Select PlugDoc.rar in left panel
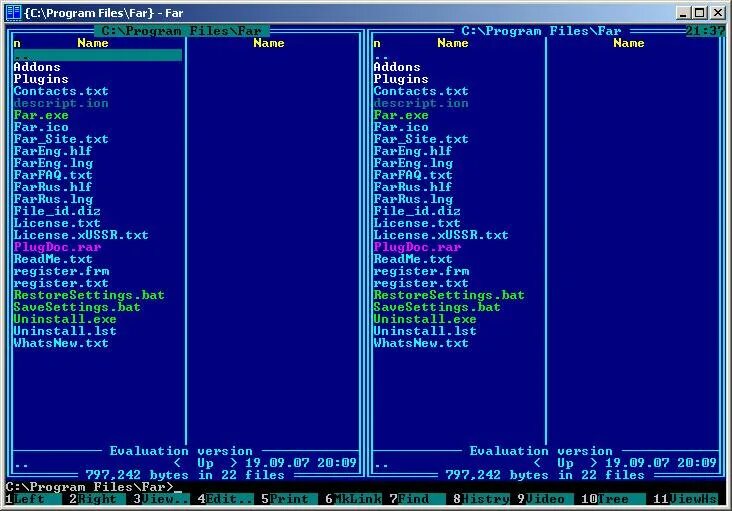Viewport: 732px width, 511px height. 57,247
